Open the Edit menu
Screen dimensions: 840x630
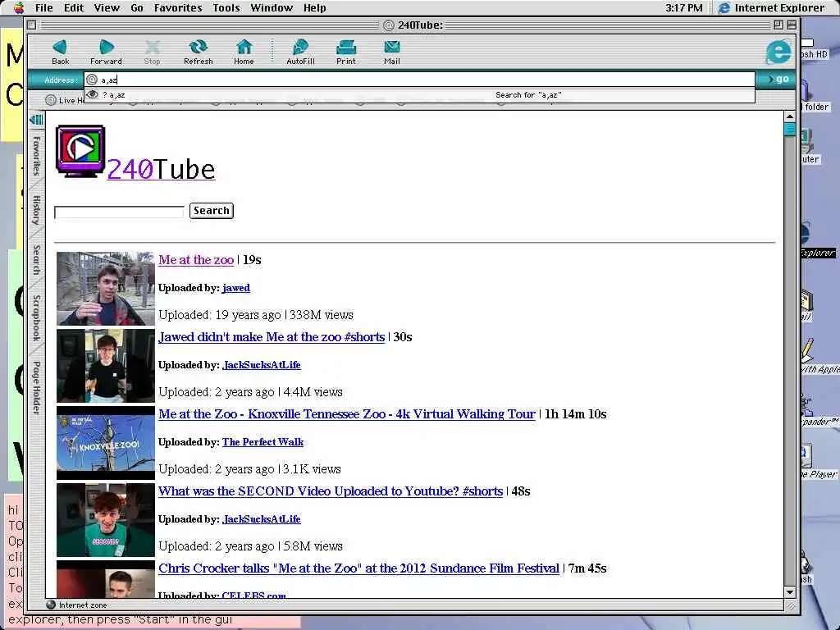[74, 7]
